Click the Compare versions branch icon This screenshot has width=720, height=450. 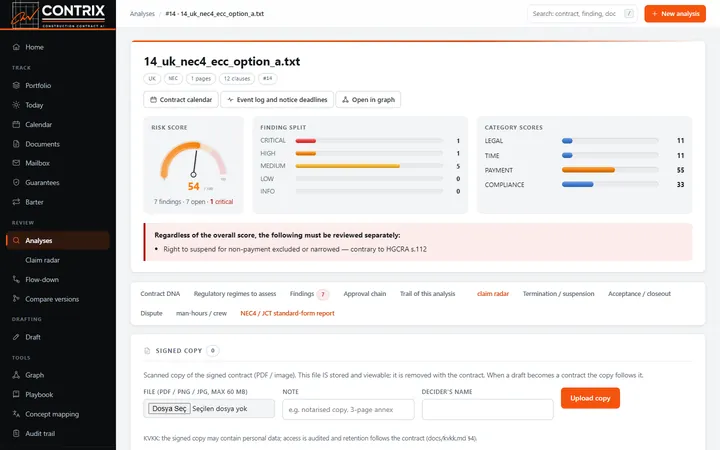point(16,299)
